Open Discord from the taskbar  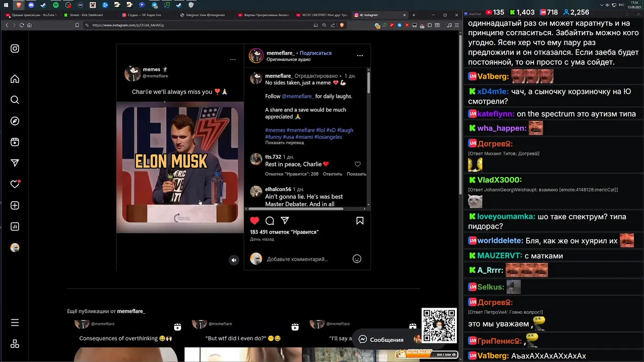(x=31, y=5)
